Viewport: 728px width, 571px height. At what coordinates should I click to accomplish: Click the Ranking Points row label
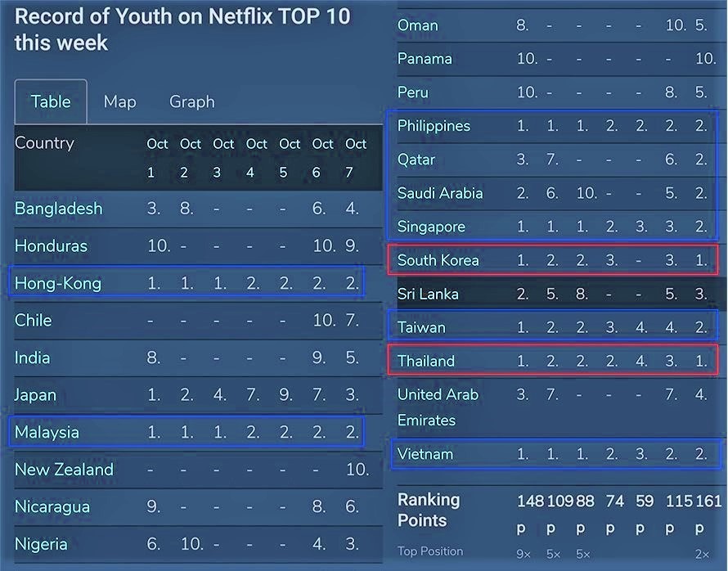pyautogui.click(x=429, y=510)
